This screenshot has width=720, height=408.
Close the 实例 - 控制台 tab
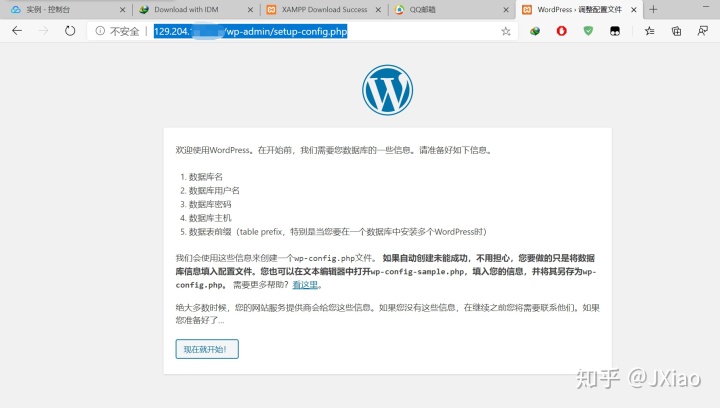(x=123, y=9)
